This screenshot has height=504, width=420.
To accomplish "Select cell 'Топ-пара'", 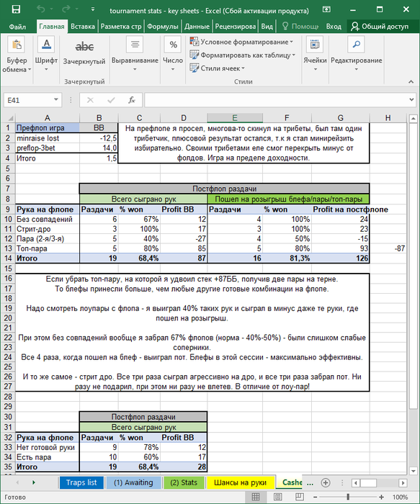I will 48,248.
